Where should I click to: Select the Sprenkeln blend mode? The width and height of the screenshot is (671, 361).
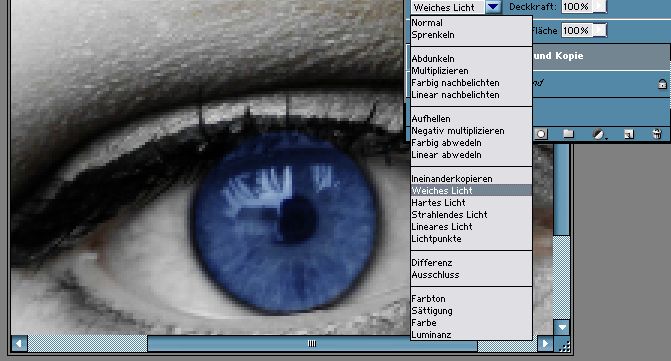point(471,35)
